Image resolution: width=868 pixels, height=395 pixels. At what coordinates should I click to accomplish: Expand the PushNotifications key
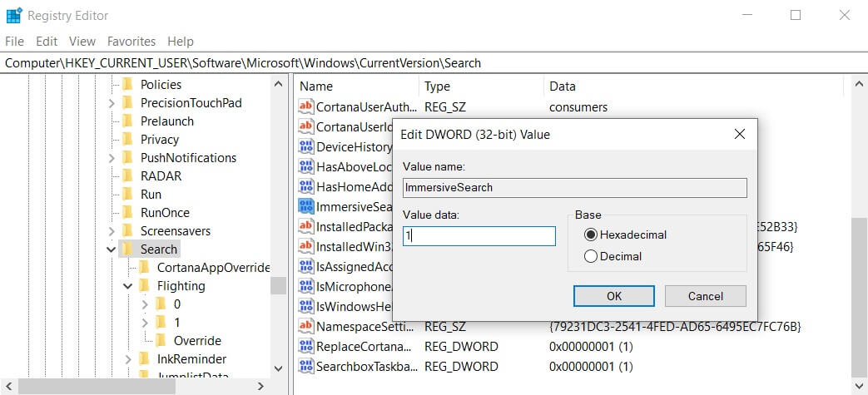click(112, 158)
